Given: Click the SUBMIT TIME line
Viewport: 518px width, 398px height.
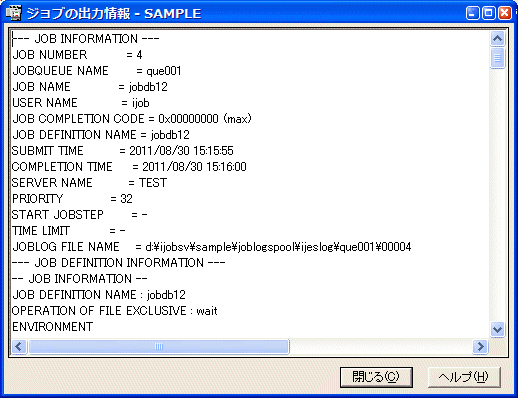Looking at the screenshot, I should [x=123, y=151].
